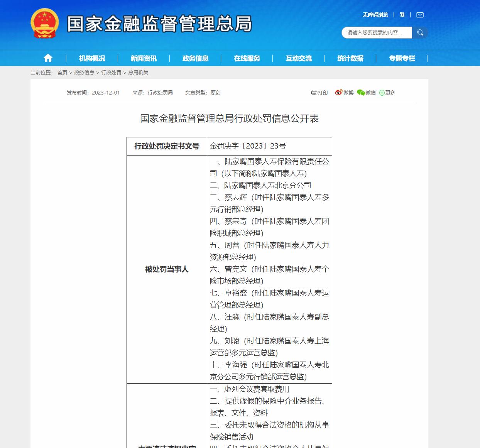
Task: Open the 政务信息 navigation menu
Action: (195, 58)
